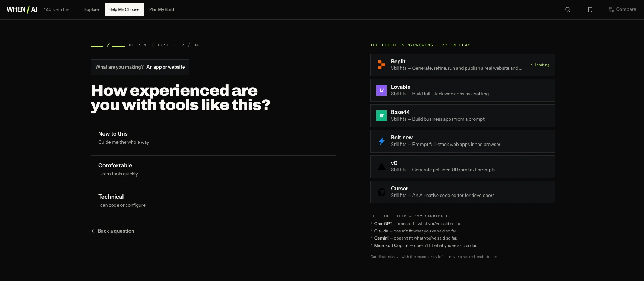644x281 pixels.
Task: Click the Replit orange logo icon
Action: pyautogui.click(x=381, y=65)
